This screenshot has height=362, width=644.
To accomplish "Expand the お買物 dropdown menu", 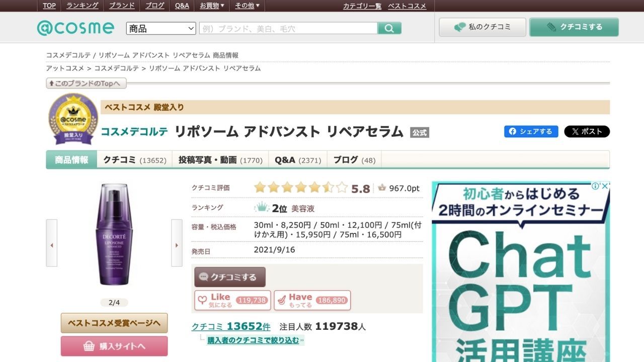I will point(212,6).
